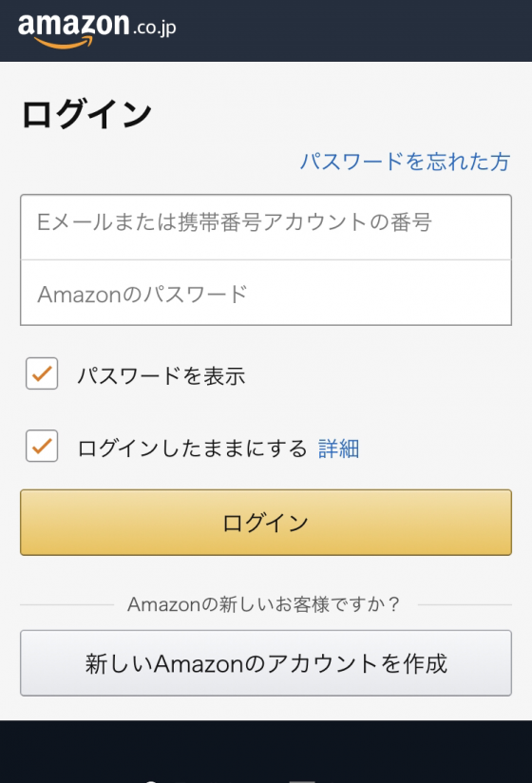Open the amazon.co.jp logo in the header
532x783 pixels.
point(97,30)
